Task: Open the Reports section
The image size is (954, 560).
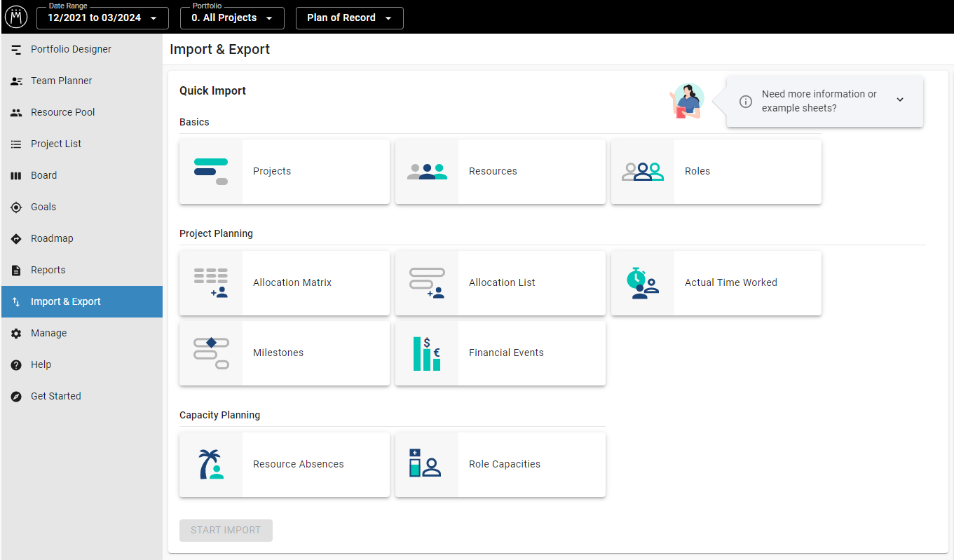Action: pos(82,271)
